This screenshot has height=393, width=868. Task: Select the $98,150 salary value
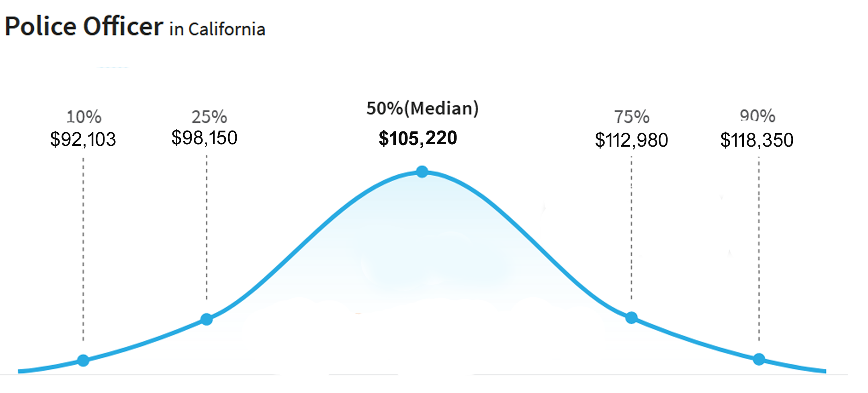pyautogui.click(x=205, y=138)
